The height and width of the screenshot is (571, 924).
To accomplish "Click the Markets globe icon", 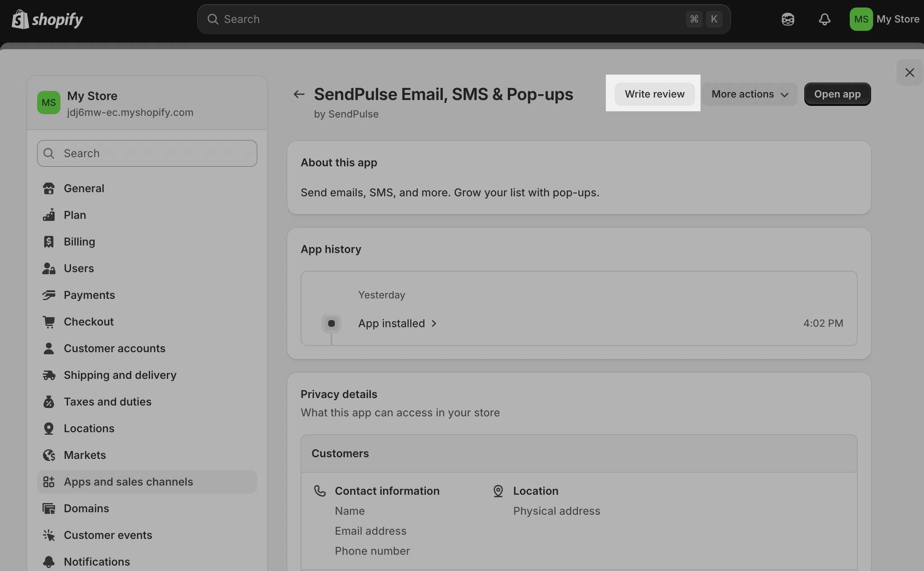I will (x=49, y=455).
